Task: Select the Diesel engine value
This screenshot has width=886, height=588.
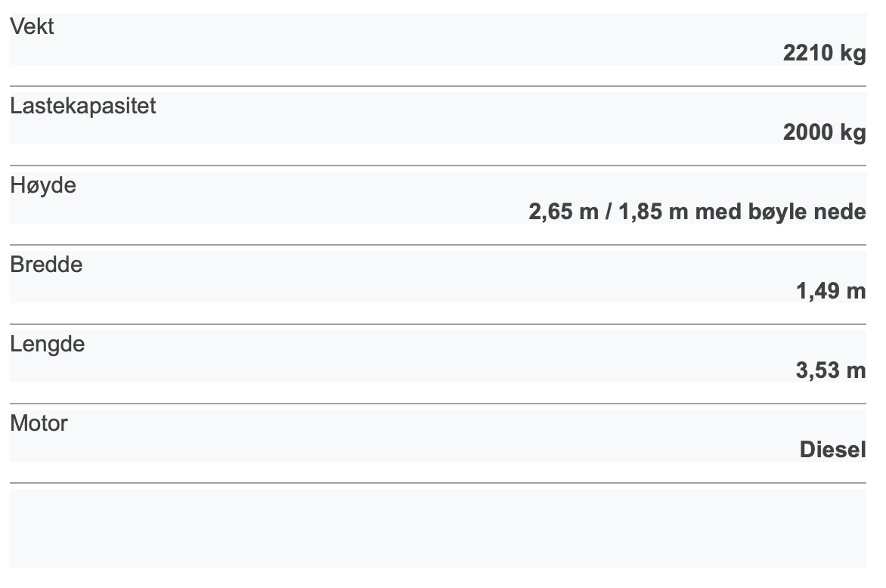Action: (x=832, y=450)
